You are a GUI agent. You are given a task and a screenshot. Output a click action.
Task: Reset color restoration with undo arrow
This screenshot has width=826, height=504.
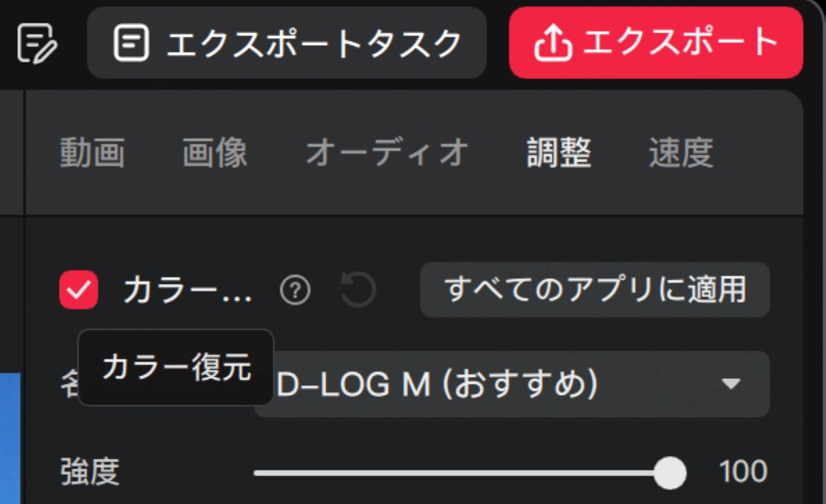point(358,290)
